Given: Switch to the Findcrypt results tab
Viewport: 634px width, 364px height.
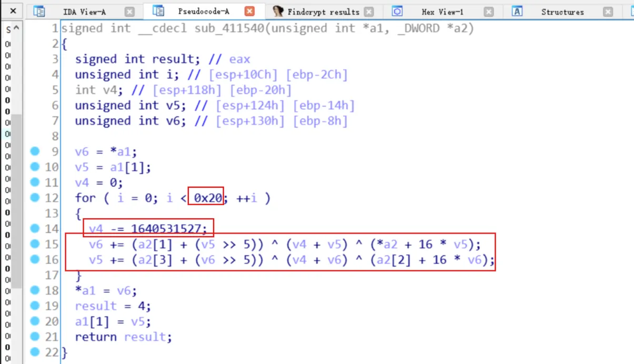Looking at the screenshot, I should tap(323, 12).
